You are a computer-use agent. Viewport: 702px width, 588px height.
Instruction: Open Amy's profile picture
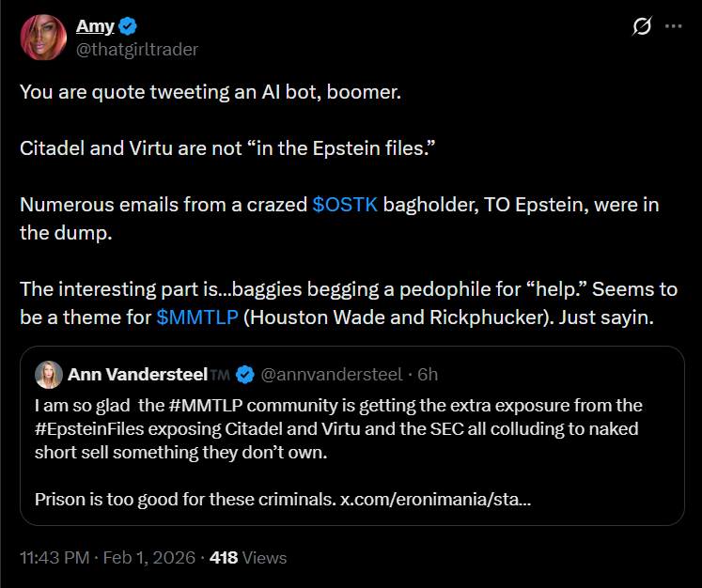(43, 38)
